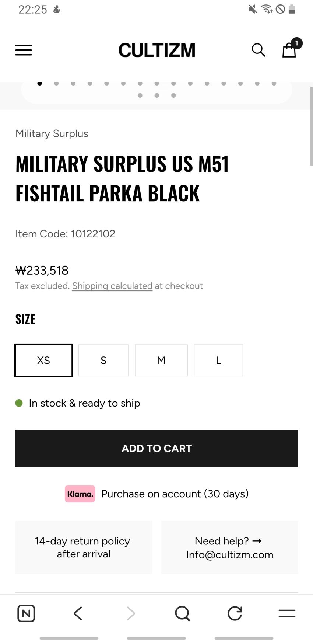Reload the page with refresh icon
This screenshot has width=313, height=644.
[x=235, y=613]
